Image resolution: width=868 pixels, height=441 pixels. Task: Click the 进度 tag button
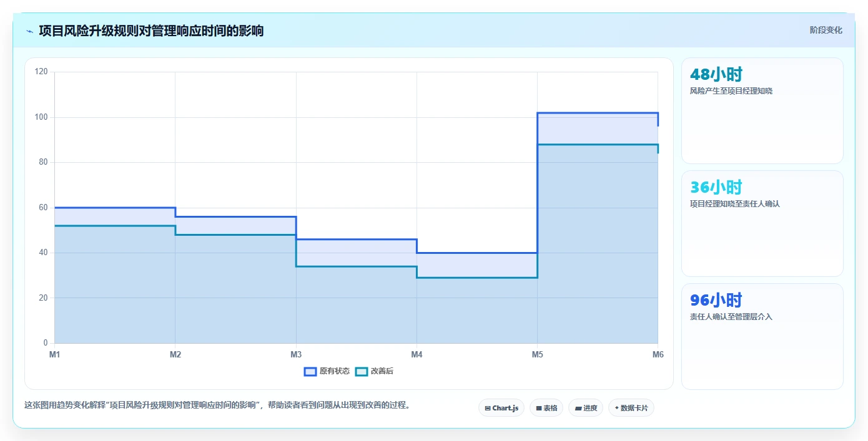[586, 408]
